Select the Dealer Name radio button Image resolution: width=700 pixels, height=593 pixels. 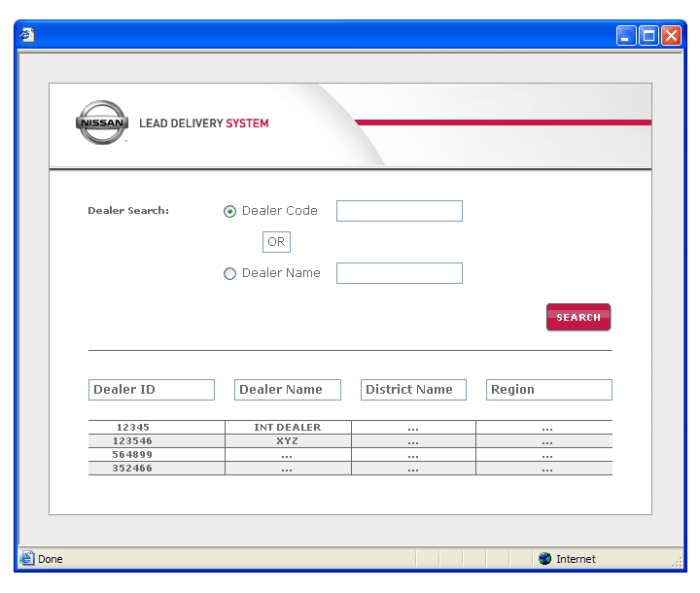230,274
